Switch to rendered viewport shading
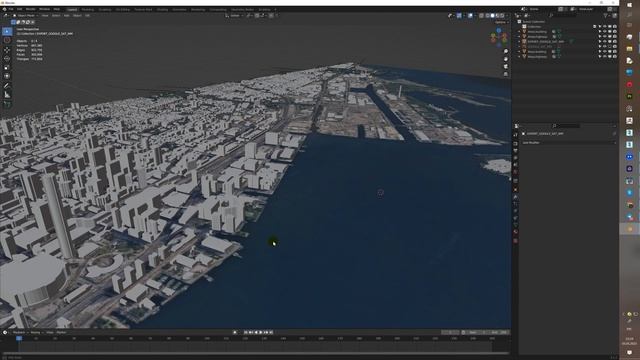Screen dimensions: 640x360 502,16
